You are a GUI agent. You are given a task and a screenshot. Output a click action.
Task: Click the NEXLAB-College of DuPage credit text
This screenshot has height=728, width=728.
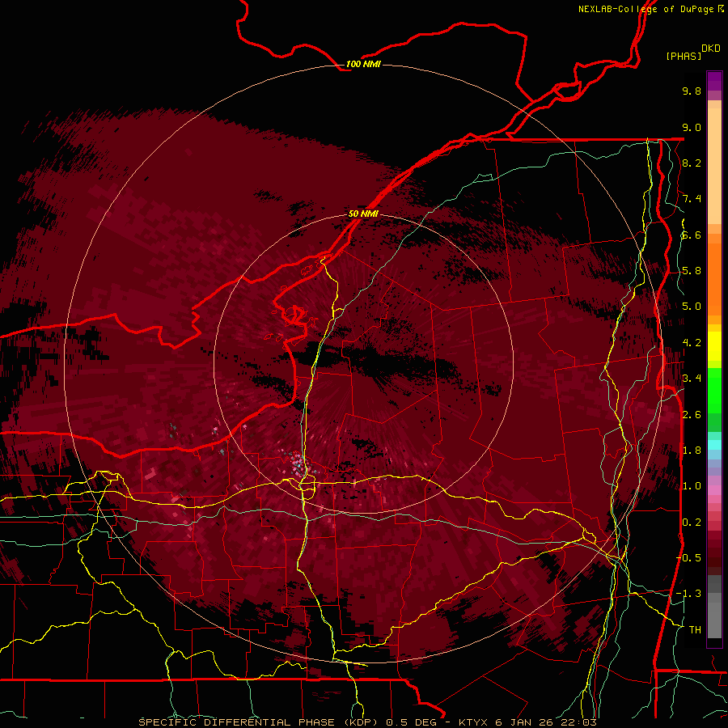pos(647,9)
